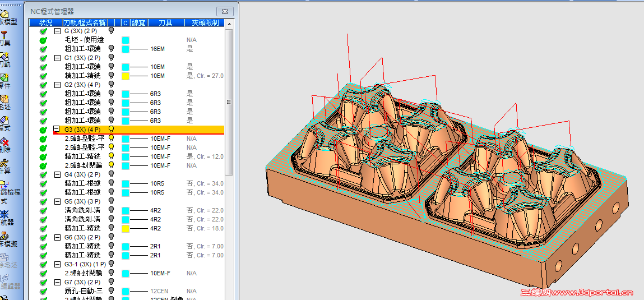644x300 pixels.
Task: Collapse the G (3X) (2 P) toolpath group
Action: 57,31
